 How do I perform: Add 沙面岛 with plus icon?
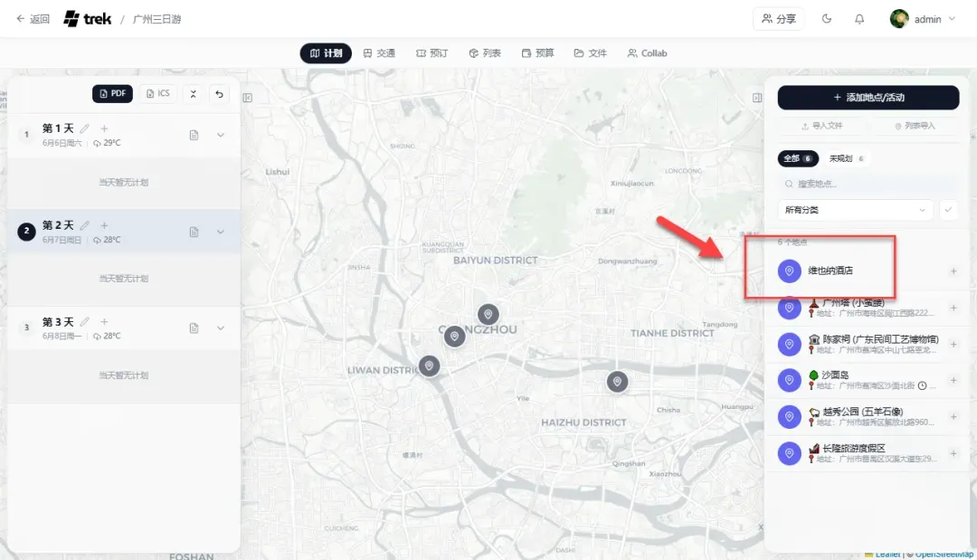point(953,380)
